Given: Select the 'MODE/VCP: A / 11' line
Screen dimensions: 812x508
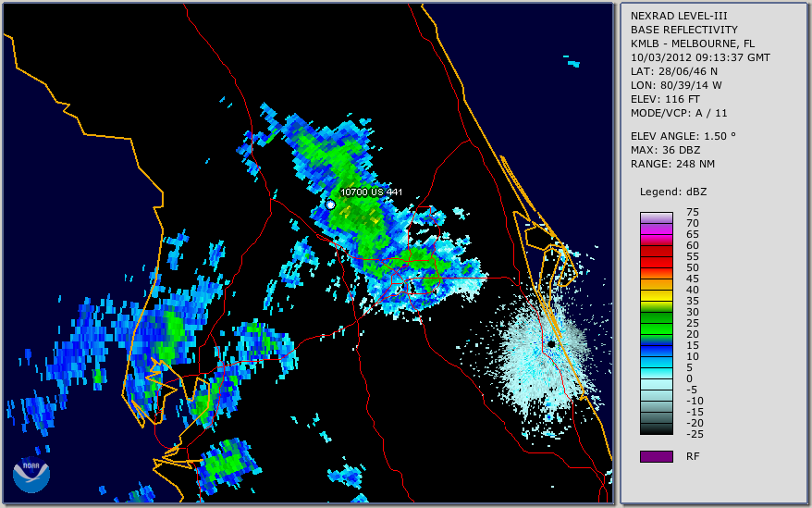Looking at the screenshot, I should [679, 113].
